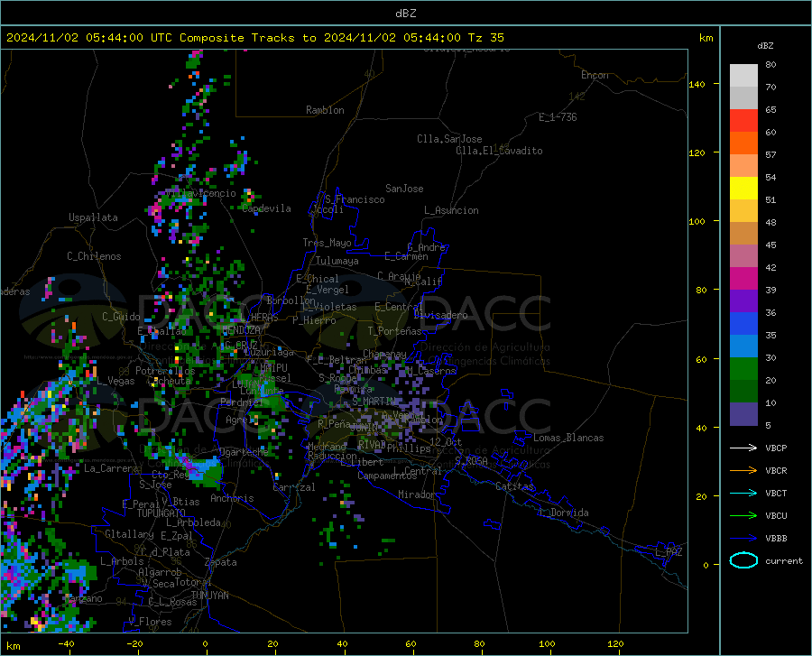
Task: Click the TUNUYAN map label
Action: tap(209, 596)
